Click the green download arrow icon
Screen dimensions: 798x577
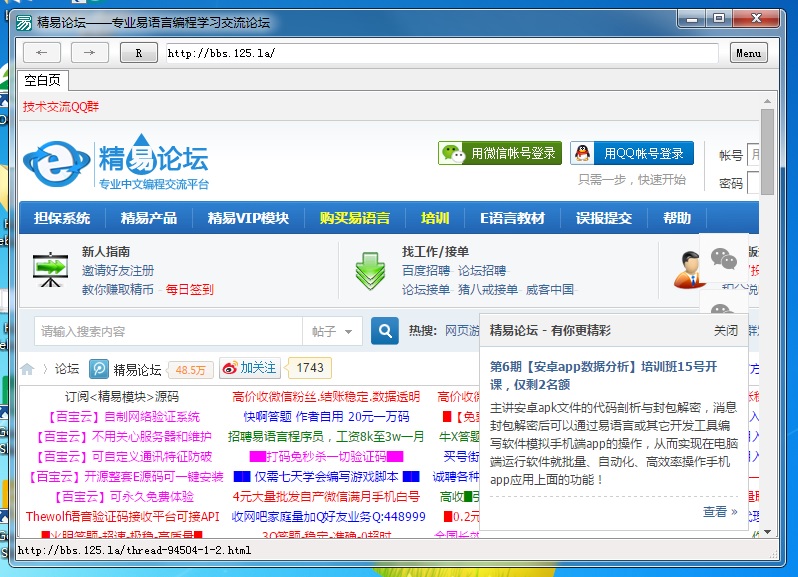[x=370, y=271]
